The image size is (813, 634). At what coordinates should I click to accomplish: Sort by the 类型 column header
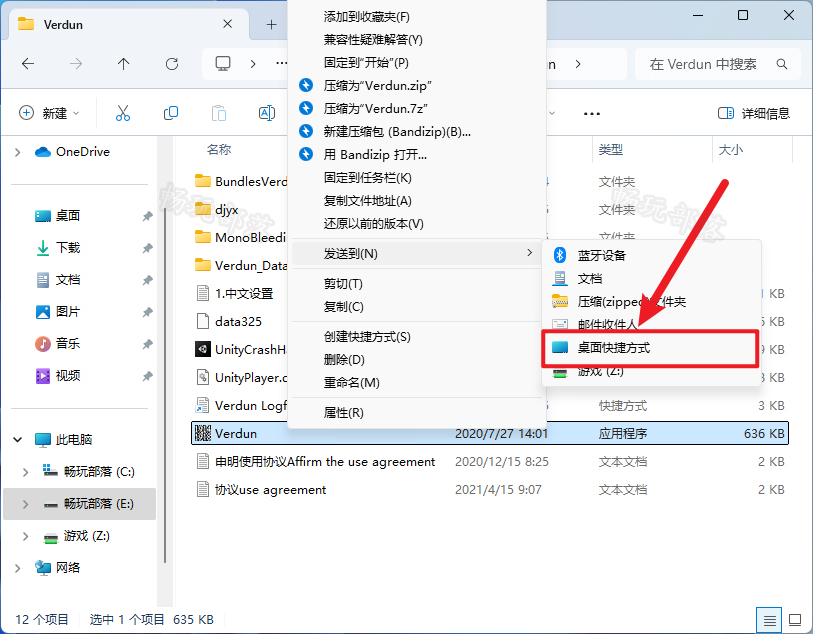(611, 150)
